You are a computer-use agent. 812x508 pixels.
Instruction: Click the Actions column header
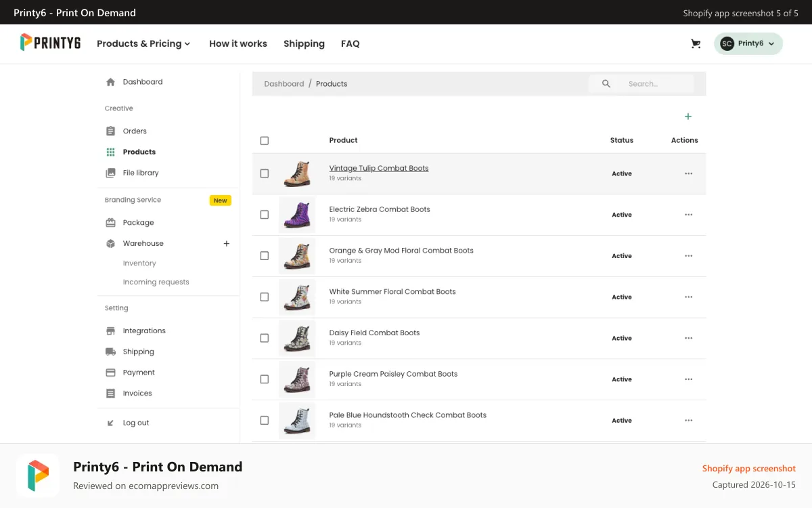tap(685, 140)
